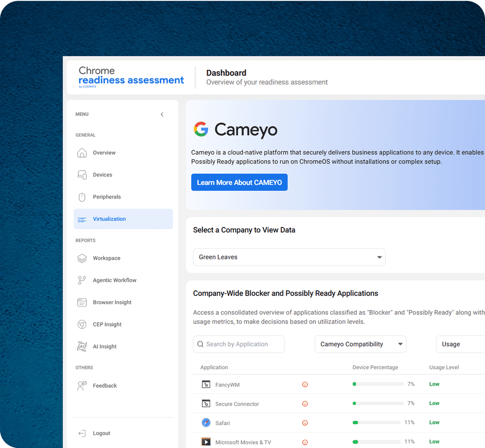
Task: Select Peripherals in the sidebar
Action: point(123,197)
